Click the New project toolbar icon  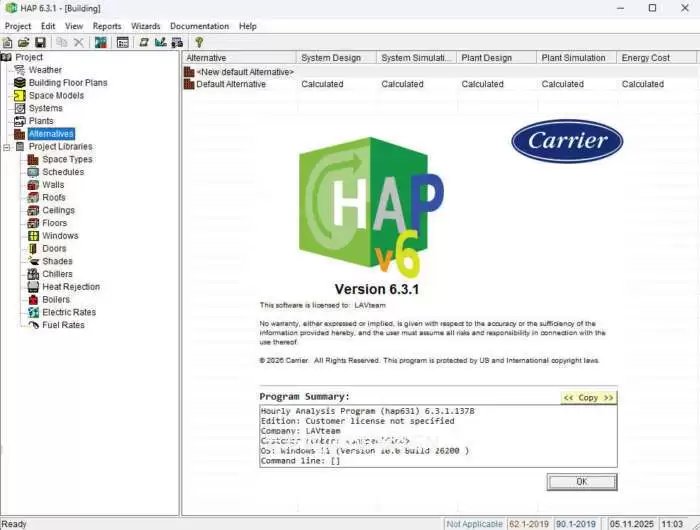pyautogui.click(x=8, y=42)
